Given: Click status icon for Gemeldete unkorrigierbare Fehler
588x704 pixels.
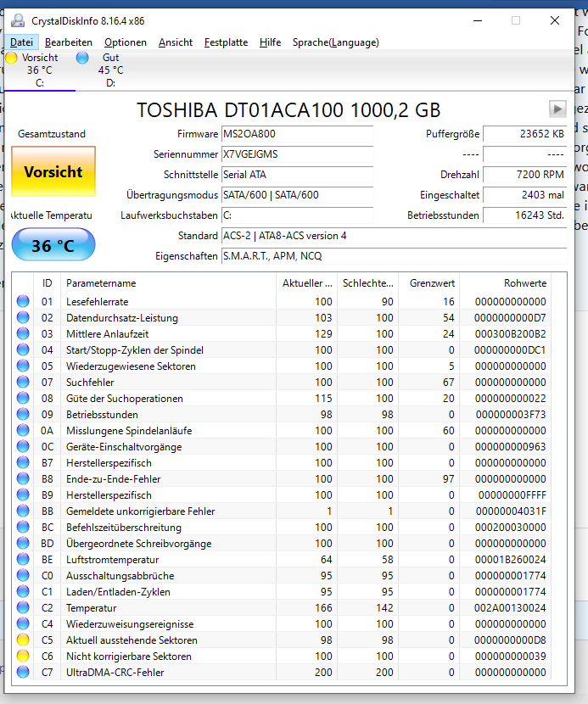Looking at the screenshot, I should click(23, 511).
